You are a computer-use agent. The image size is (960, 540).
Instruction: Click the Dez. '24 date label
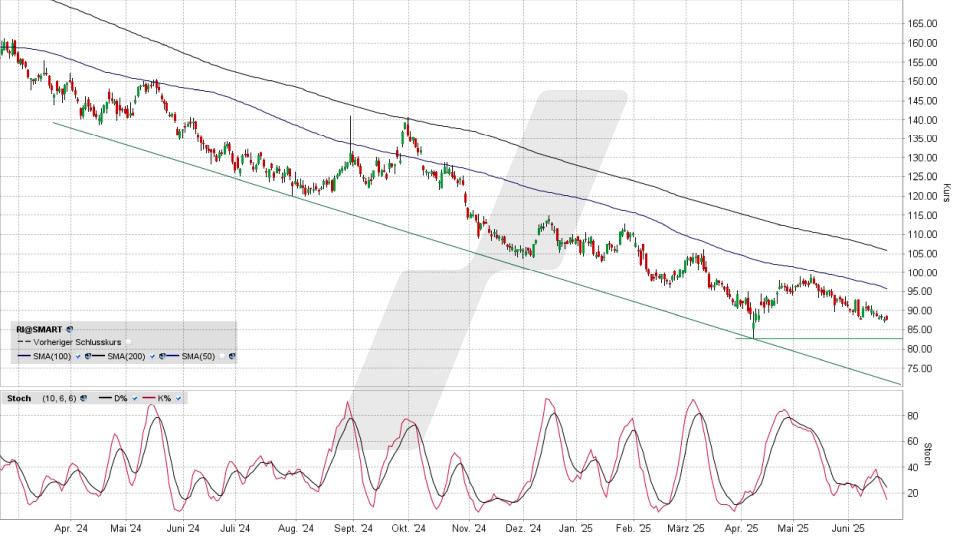click(525, 528)
